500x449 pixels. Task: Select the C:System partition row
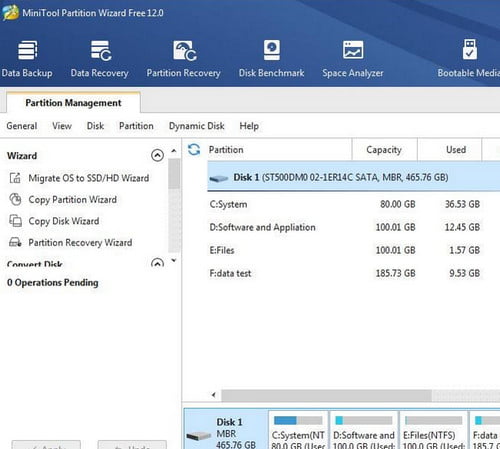tap(354, 204)
